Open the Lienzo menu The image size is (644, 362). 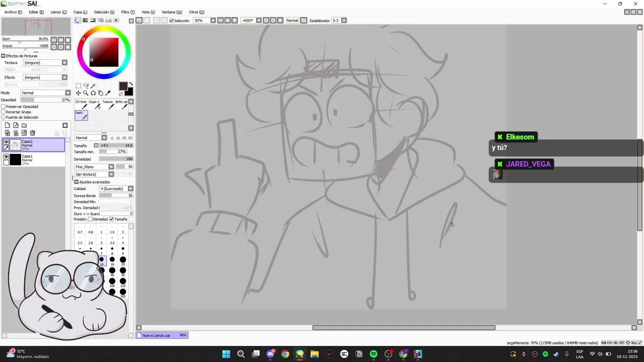point(59,12)
